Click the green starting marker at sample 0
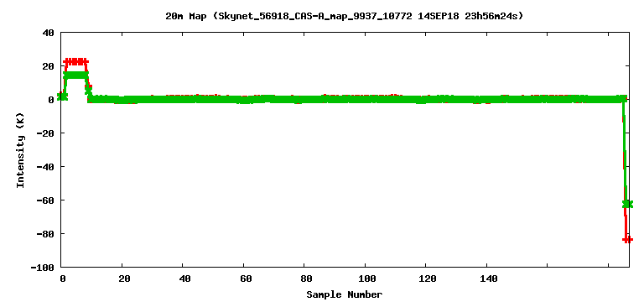The width and height of the screenshot is (644, 302). tap(62, 96)
